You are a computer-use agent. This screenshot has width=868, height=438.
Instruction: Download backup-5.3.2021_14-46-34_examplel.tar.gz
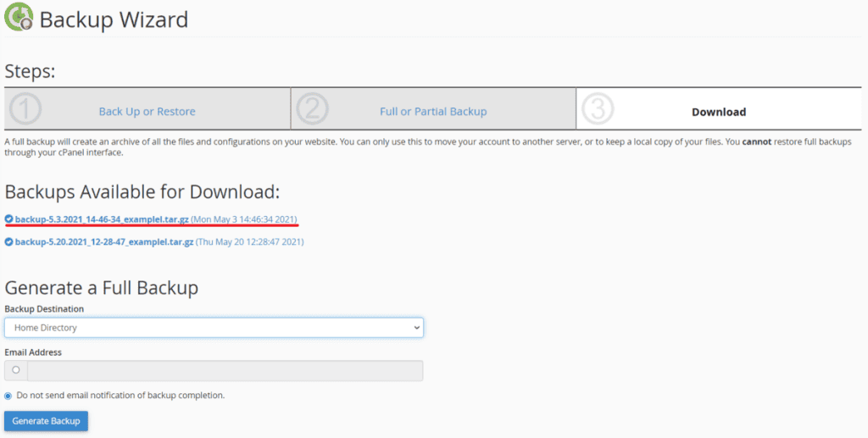pos(102,219)
